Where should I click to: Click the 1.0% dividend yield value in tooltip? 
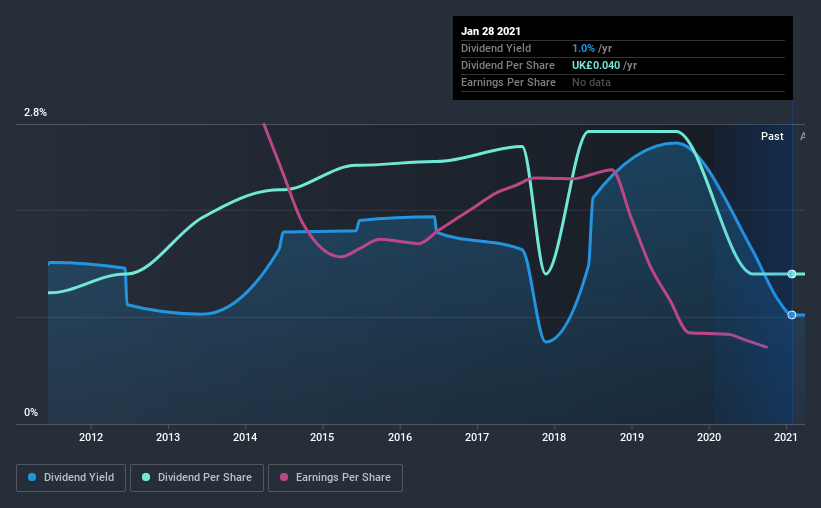click(x=583, y=48)
